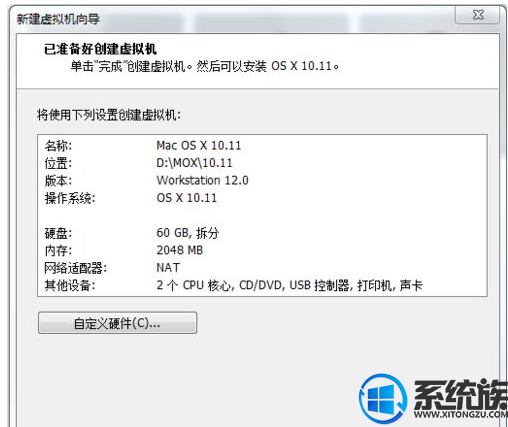
Task: Click the 系统族 watermark text
Action: pos(461,394)
